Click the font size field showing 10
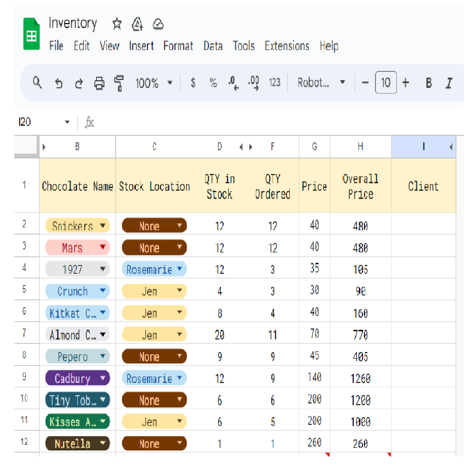The image size is (476, 470). (x=386, y=82)
